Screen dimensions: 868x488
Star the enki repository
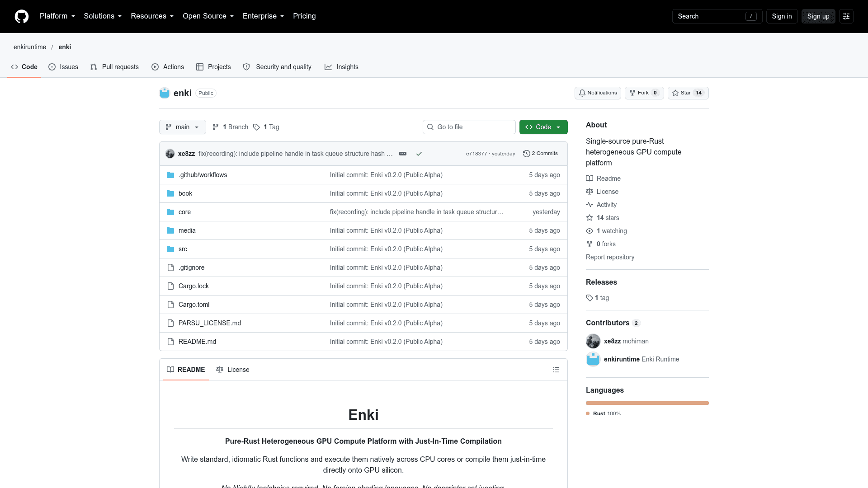pyautogui.click(x=688, y=93)
